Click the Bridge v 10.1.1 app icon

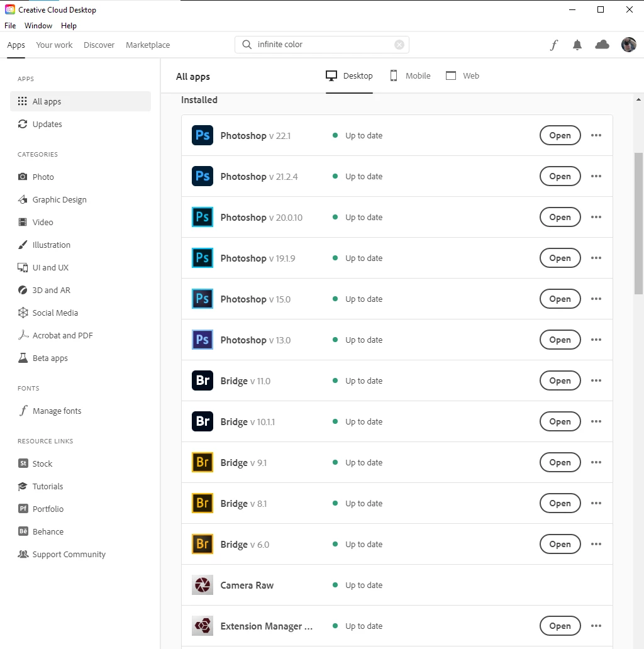(x=203, y=422)
